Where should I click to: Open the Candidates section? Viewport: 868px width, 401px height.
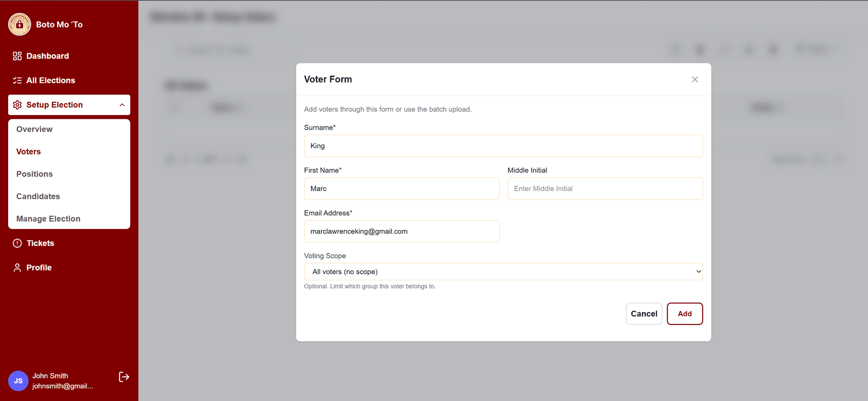coord(38,197)
